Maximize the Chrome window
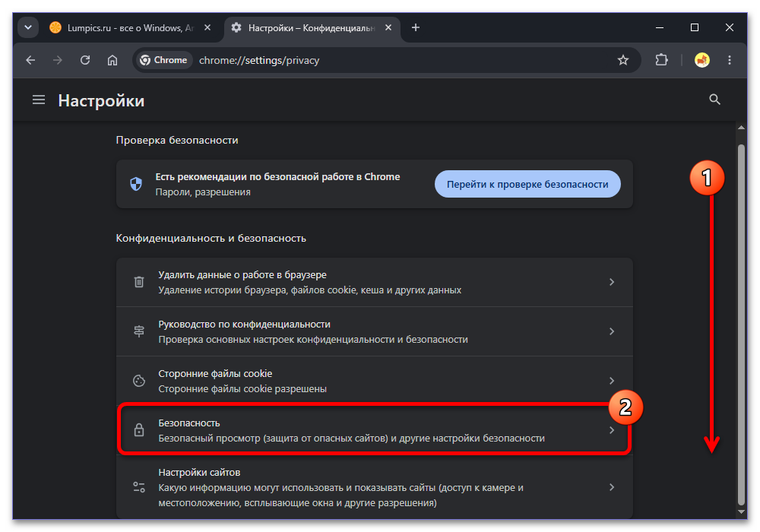Screen dimensions: 760x532 pyautogui.click(x=695, y=27)
